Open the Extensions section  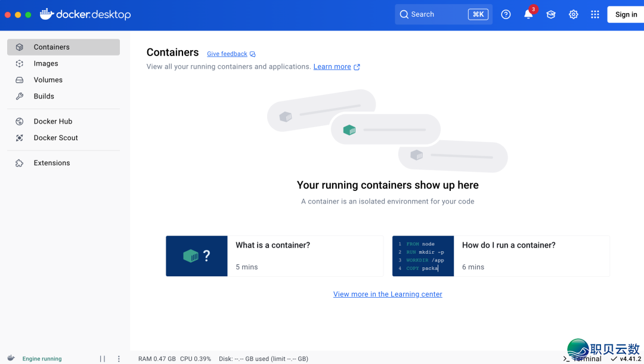[51, 163]
